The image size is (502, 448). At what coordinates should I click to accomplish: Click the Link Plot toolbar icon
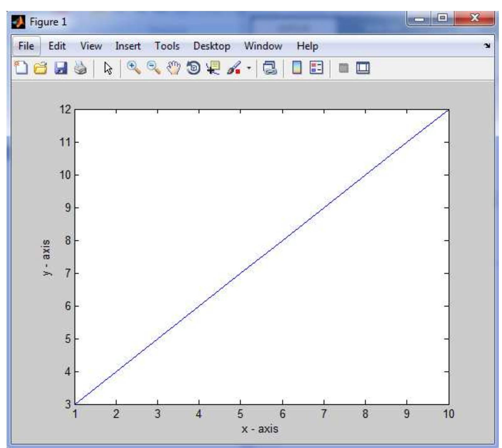270,68
